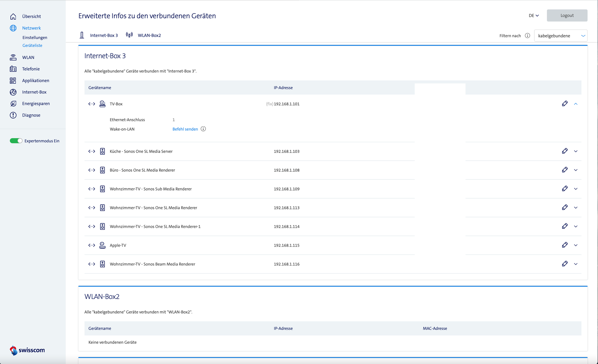
Task: Open the Diagnose menu item
Action: pyautogui.click(x=31, y=115)
